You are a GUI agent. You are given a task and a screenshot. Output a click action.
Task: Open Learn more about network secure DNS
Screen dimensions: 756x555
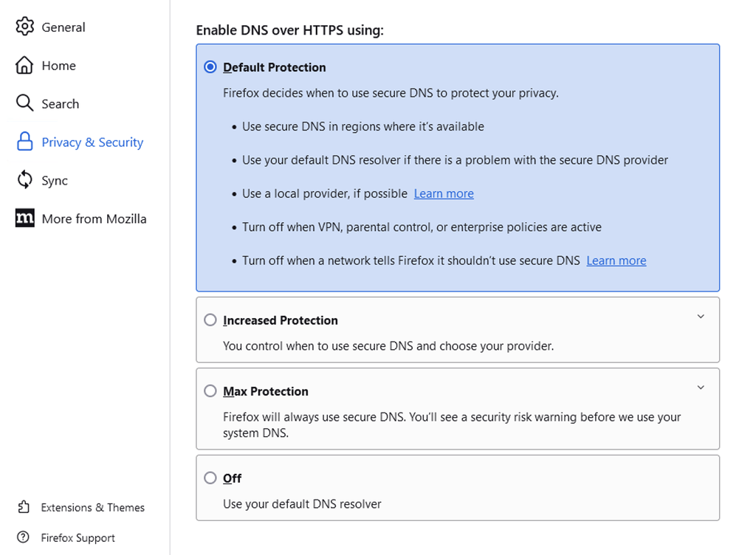coord(616,261)
